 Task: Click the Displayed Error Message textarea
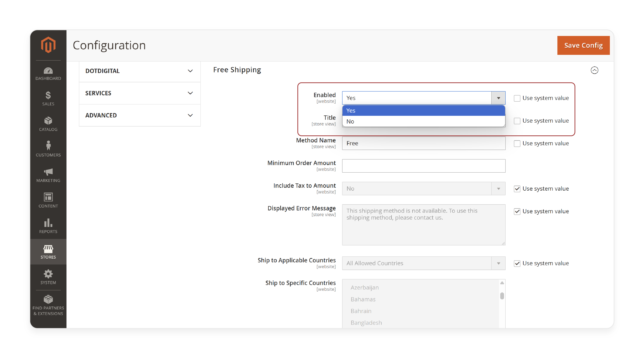tap(424, 225)
